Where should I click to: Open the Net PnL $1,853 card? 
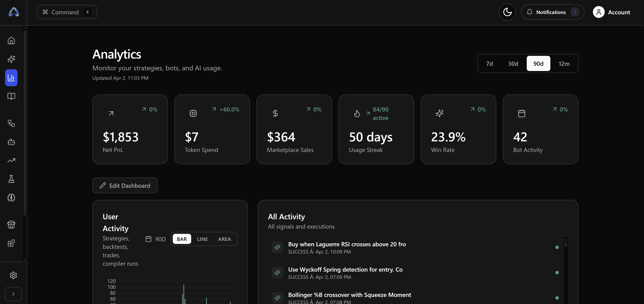(130, 129)
